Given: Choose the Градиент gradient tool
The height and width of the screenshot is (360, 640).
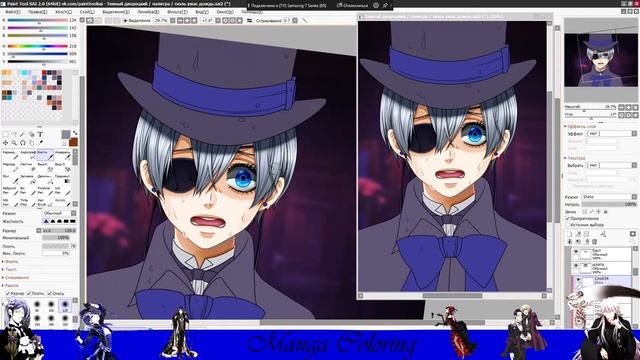Looking at the screenshot, I should tap(62, 179).
